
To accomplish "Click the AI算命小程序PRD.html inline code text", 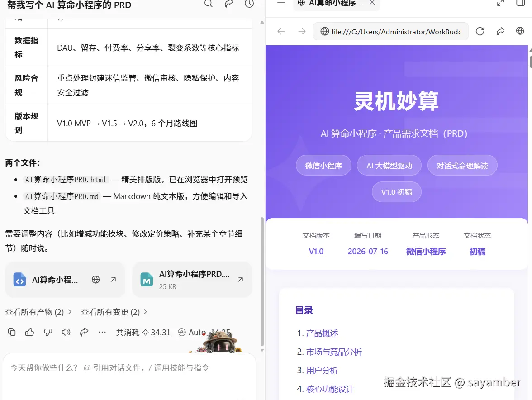I will coord(66,180).
